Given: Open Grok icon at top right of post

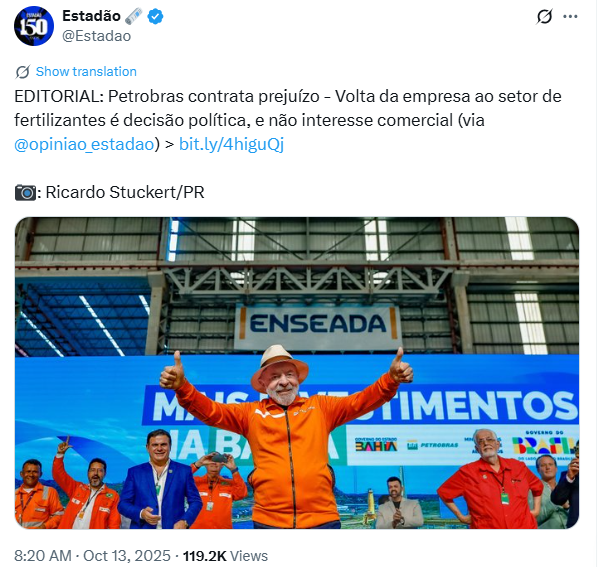Looking at the screenshot, I should click(x=544, y=16).
